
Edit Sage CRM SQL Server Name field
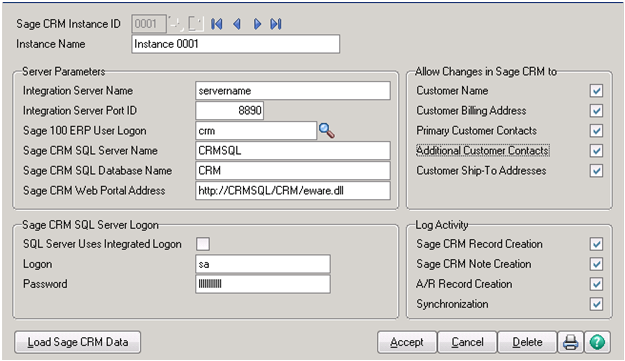coord(293,151)
